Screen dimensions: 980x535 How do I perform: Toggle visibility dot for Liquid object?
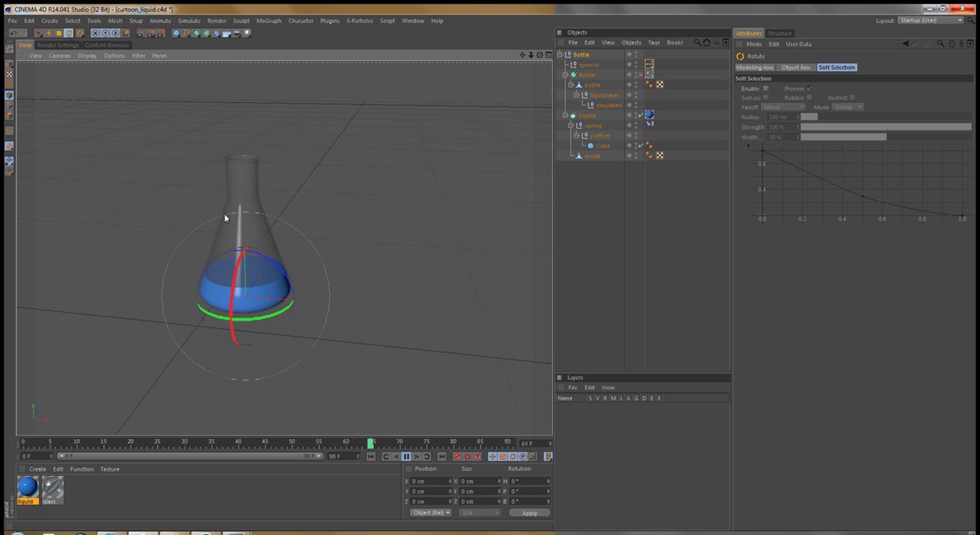629,115
